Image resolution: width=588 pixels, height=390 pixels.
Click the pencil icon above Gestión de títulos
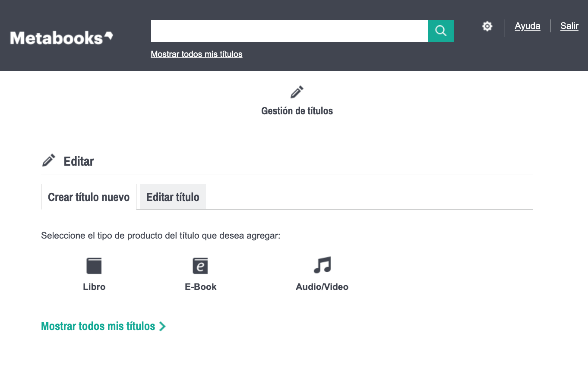point(297,92)
